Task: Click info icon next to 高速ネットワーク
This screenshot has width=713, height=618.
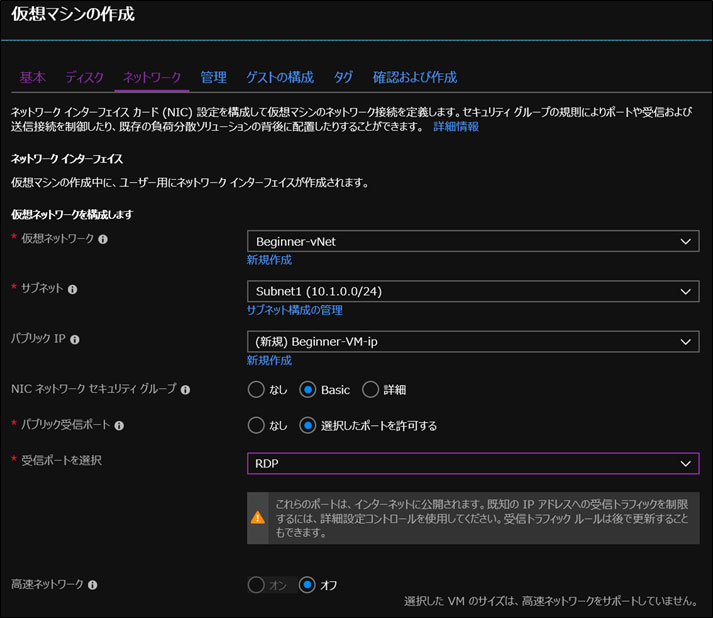Action: pos(92,584)
